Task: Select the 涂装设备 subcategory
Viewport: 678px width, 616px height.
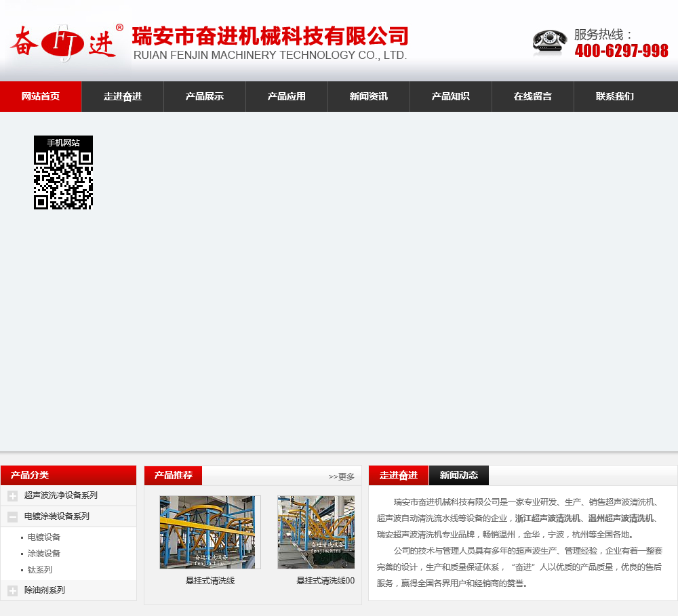Action: (x=43, y=554)
